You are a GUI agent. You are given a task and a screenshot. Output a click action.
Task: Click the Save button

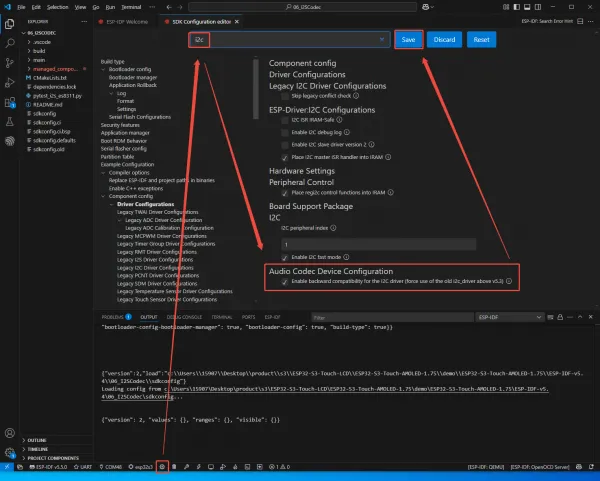408,39
